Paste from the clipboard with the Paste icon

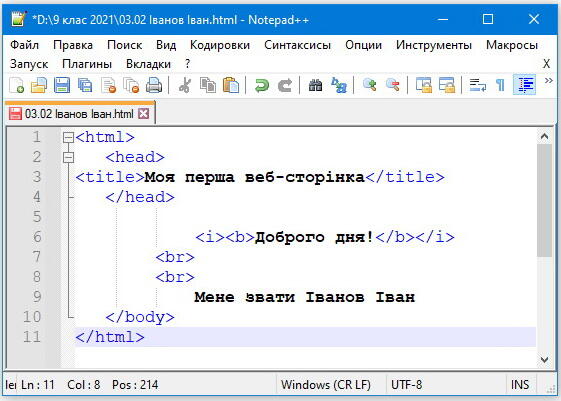(x=231, y=85)
